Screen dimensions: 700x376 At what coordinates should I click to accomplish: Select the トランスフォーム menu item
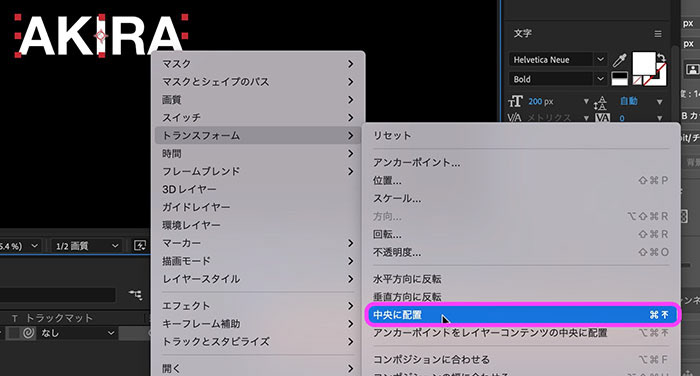[x=258, y=135]
